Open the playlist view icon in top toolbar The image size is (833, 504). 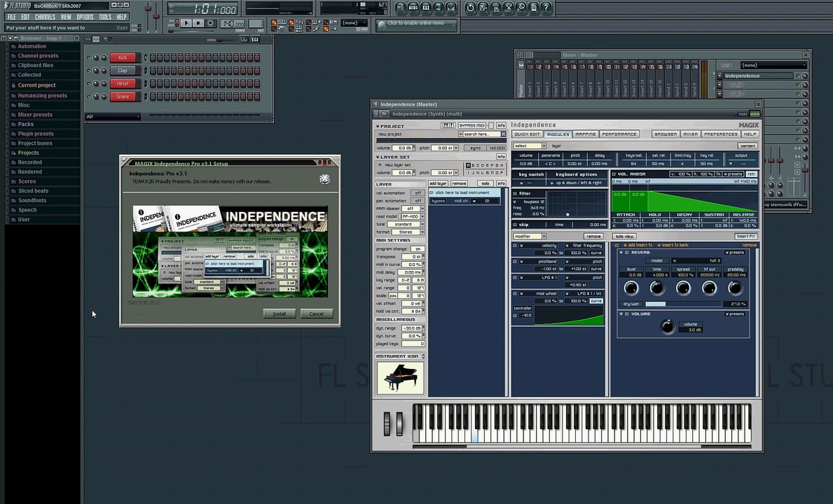point(401,8)
